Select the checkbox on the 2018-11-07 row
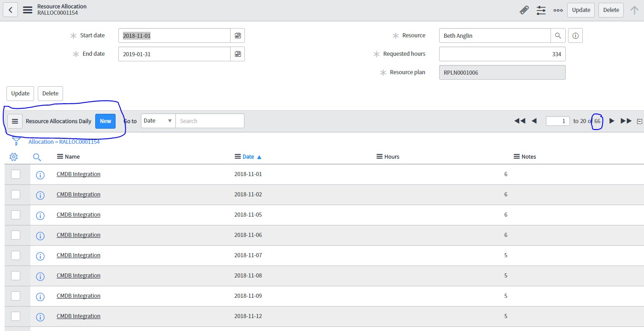644x331 pixels. click(x=15, y=255)
